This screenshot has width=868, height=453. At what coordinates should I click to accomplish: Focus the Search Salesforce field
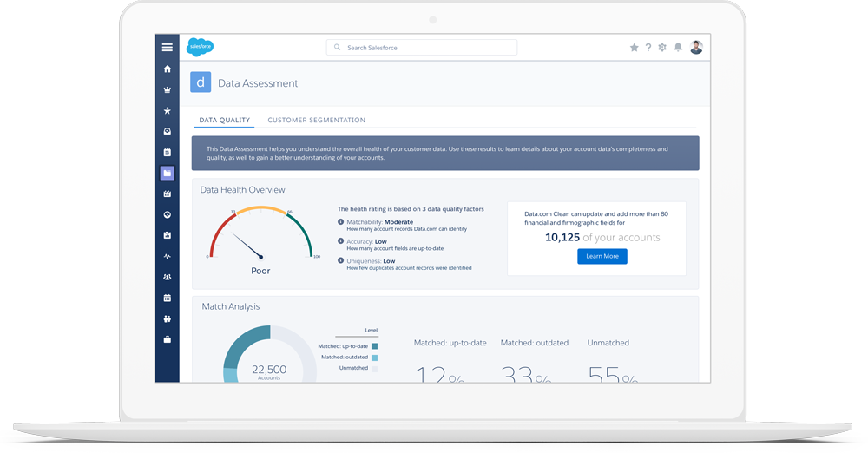tap(422, 48)
